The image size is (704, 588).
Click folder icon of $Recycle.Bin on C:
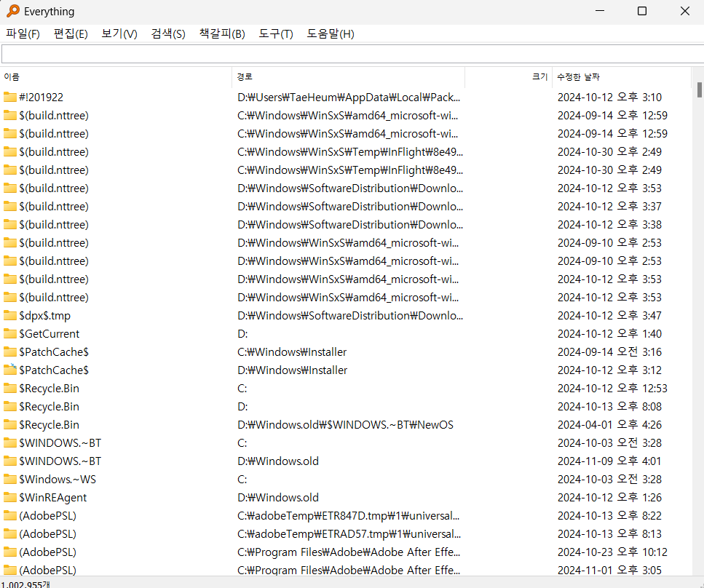pos(10,389)
